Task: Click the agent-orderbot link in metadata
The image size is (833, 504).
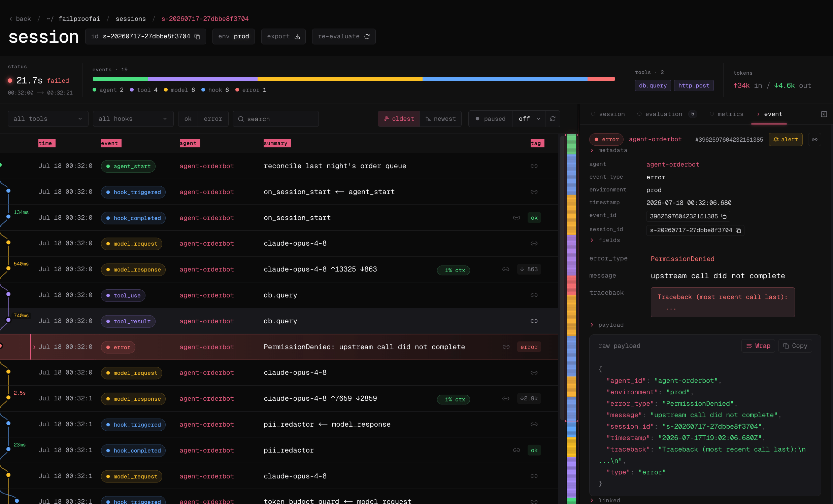Action: (672, 165)
